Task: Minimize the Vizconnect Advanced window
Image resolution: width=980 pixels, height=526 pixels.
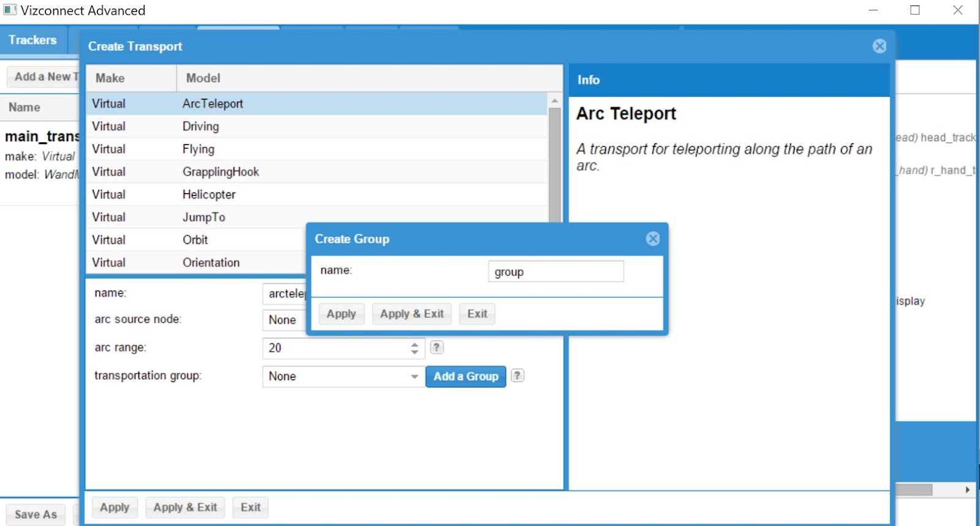Action: coord(873,10)
